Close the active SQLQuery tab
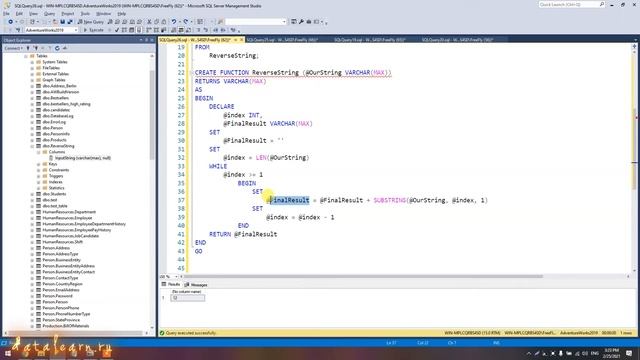The width and height of the screenshot is (640, 360). [242, 40]
